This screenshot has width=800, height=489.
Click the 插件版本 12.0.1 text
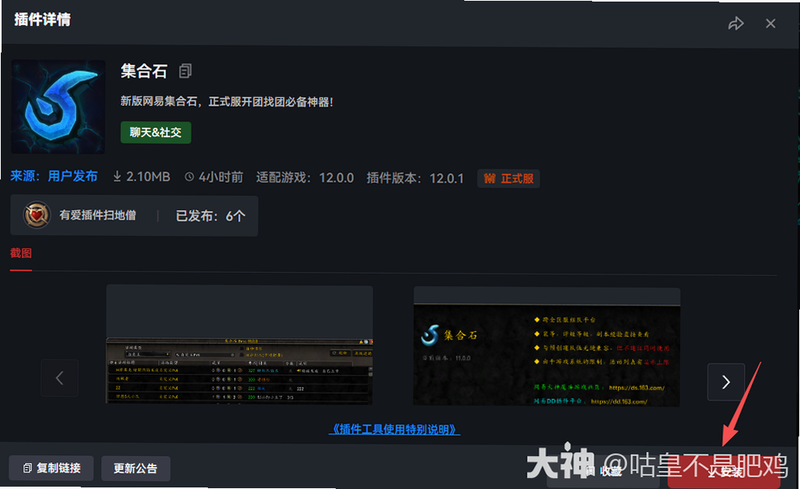415,178
